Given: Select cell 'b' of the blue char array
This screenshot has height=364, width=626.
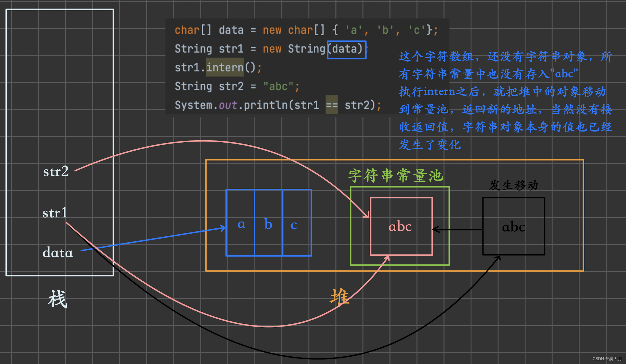Looking at the screenshot, I should click(268, 223).
